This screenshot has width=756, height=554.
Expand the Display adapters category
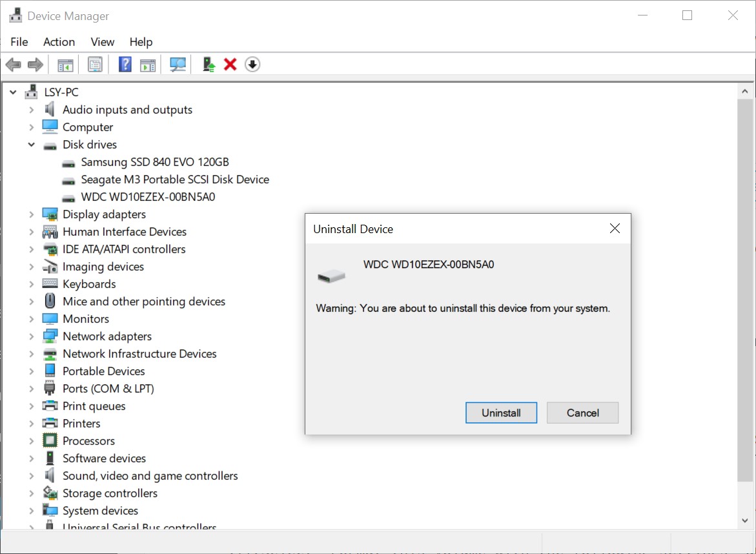[x=31, y=214]
